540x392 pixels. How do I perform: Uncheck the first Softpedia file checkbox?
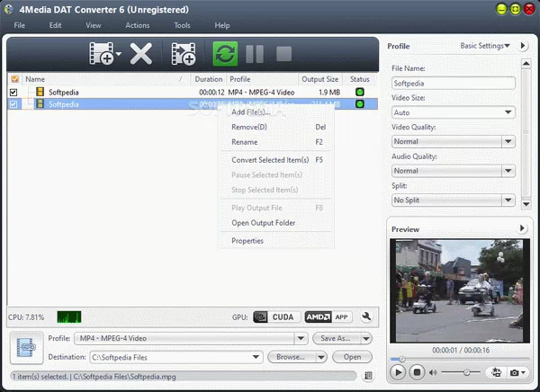pos(13,92)
